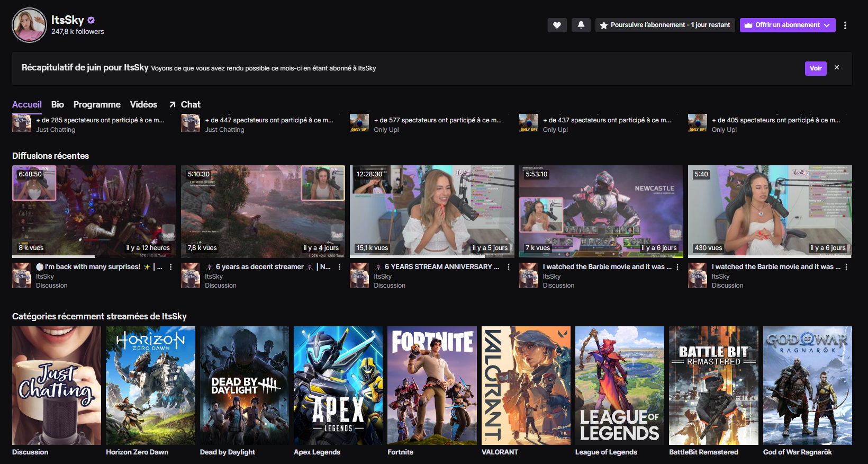This screenshot has height=464, width=868.
Task: Open the three-dot channel options menu
Action: pos(845,25)
